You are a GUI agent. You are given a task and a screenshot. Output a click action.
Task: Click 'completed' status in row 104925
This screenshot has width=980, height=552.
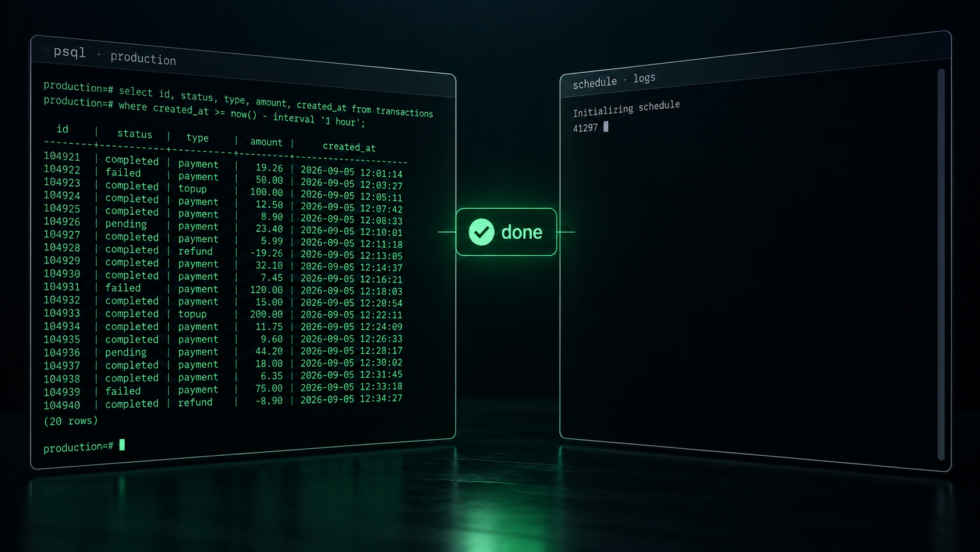pos(132,211)
